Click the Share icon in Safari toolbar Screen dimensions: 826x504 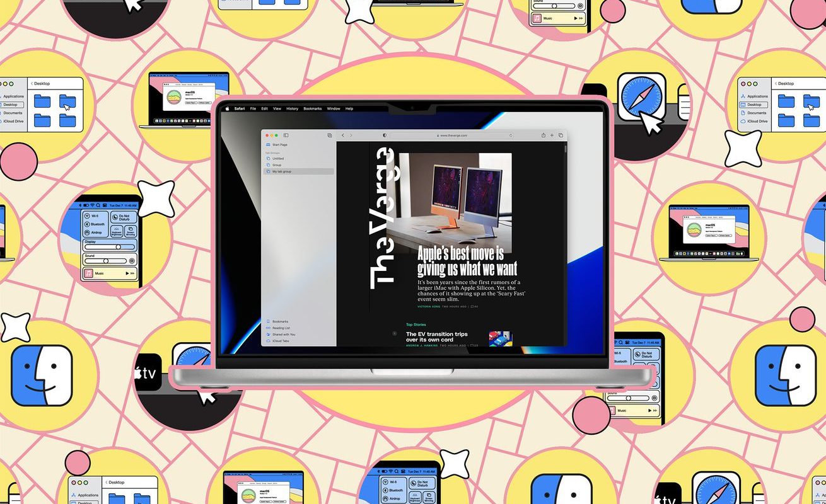coord(543,135)
